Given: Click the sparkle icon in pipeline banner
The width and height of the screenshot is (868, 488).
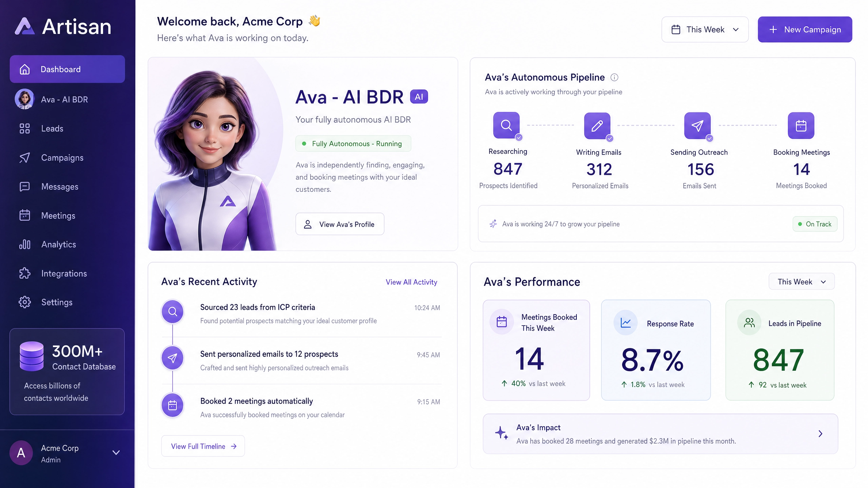Looking at the screenshot, I should tap(493, 224).
